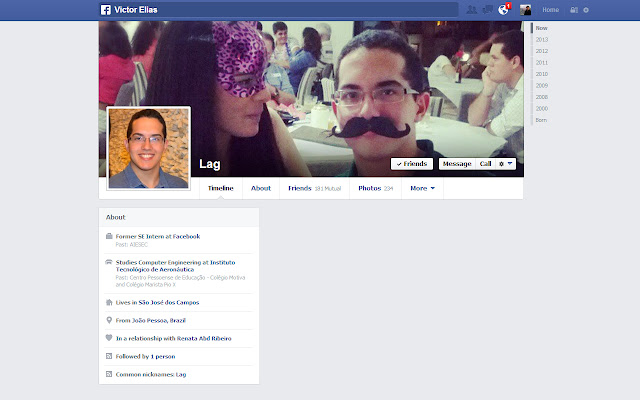The width and height of the screenshot is (640, 400).
Task: Click the Friends status button
Action: pyautogui.click(x=411, y=164)
